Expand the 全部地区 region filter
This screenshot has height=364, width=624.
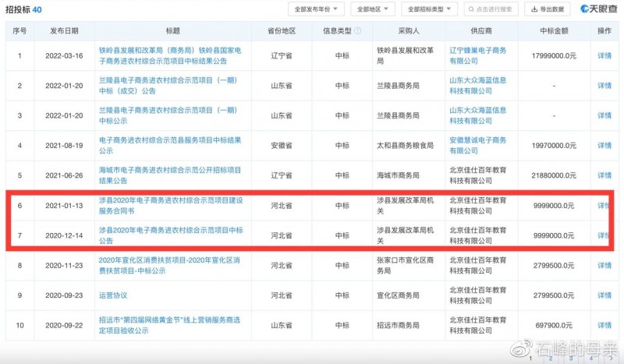coord(373,9)
